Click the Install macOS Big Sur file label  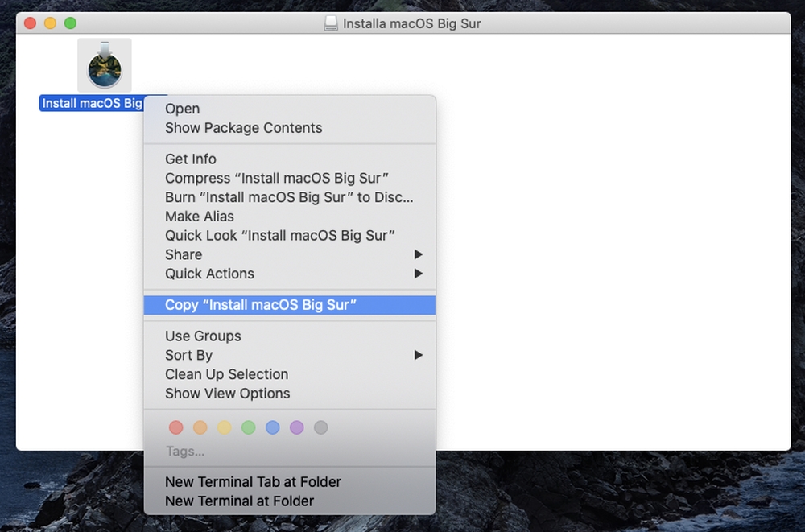(x=92, y=103)
